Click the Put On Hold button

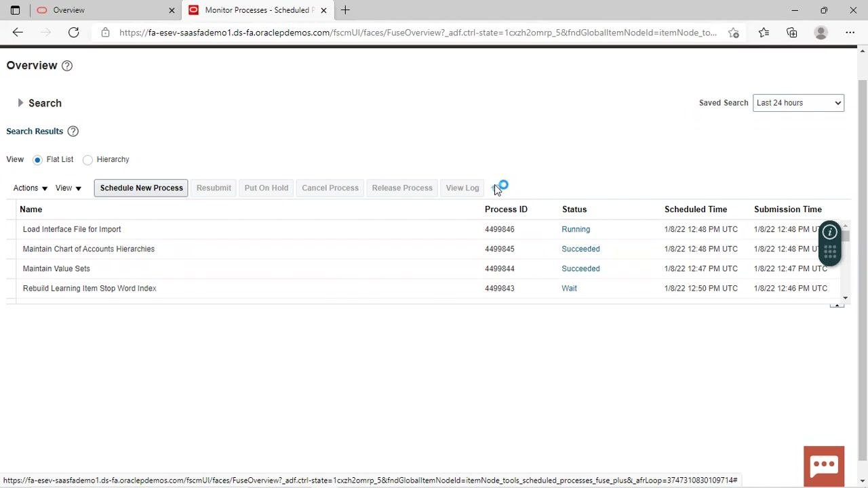267,188
